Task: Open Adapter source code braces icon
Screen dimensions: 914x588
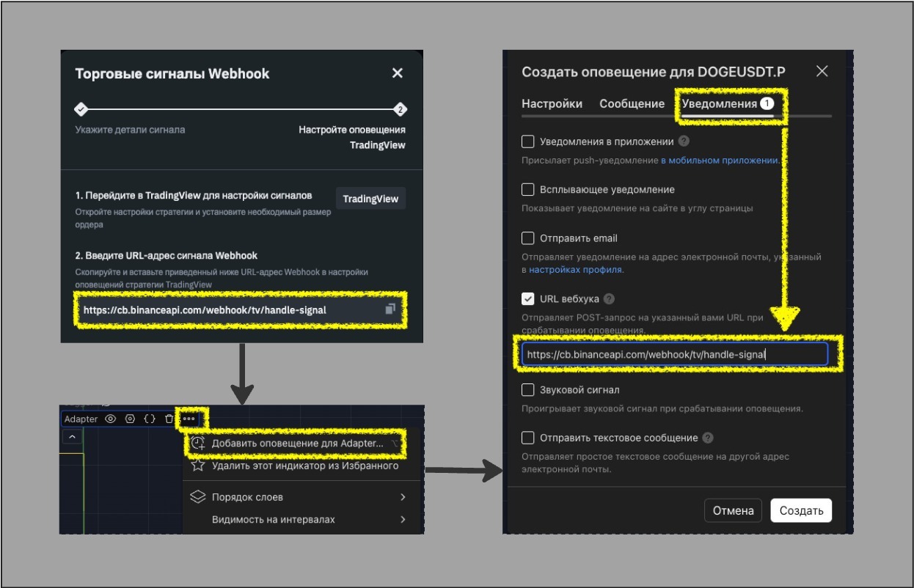Action: click(149, 419)
